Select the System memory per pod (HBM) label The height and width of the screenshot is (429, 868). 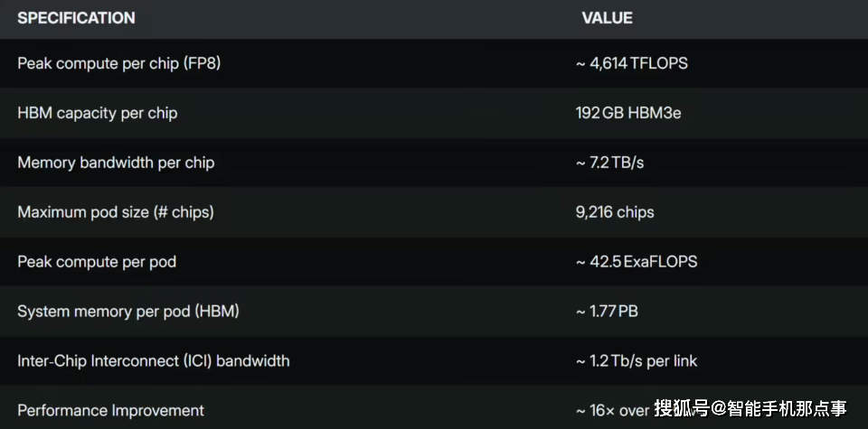[128, 312]
